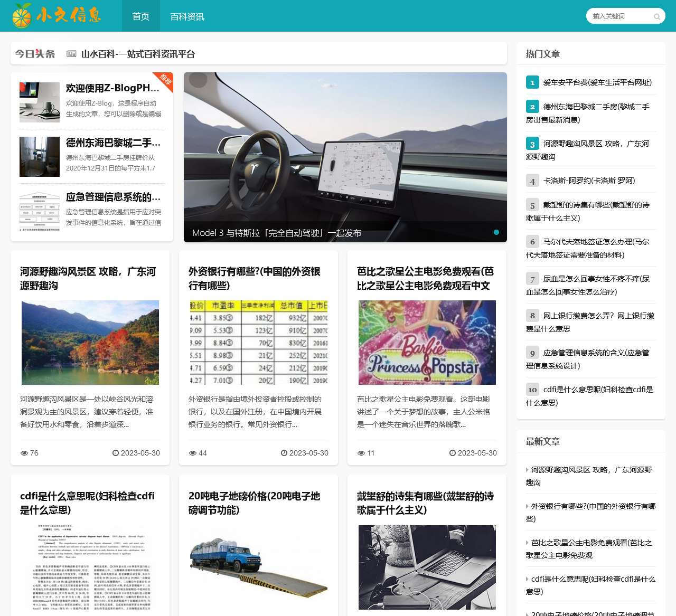This screenshot has width=676, height=616.
Task: Click the search magnifier icon
Action: click(x=657, y=16)
